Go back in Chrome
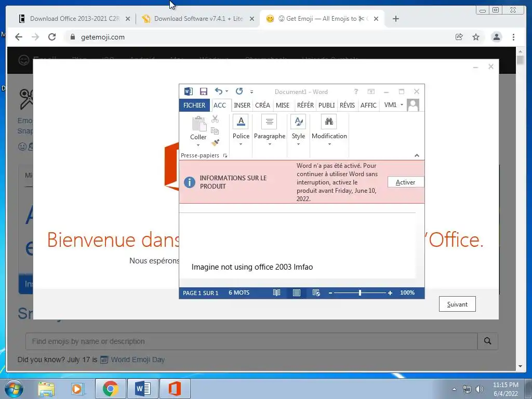The image size is (532, 399). (x=19, y=37)
